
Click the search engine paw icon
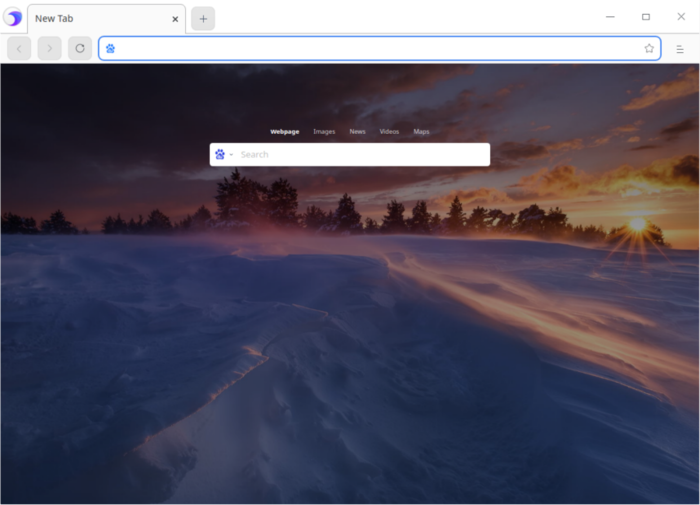pyautogui.click(x=220, y=154)
